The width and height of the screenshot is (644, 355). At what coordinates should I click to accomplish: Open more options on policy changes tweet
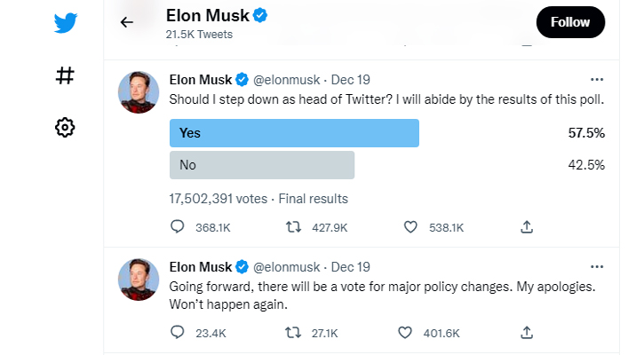point(597,267)
